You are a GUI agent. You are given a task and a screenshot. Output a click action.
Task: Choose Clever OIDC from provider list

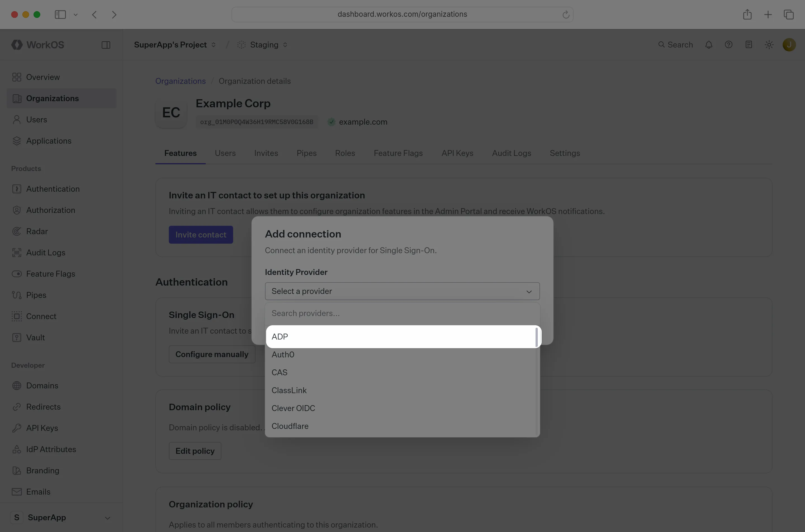(401, 408)
